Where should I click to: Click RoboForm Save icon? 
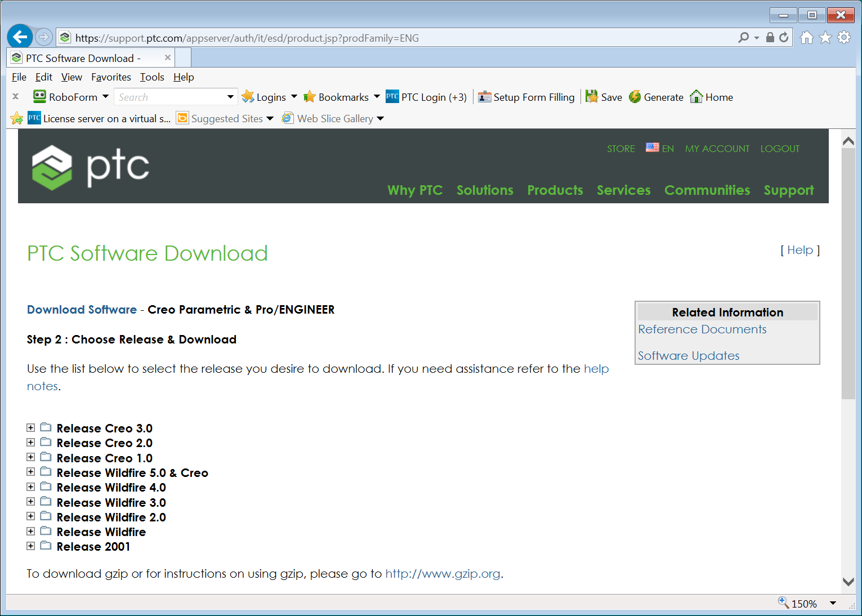click(x=592, y=97)
